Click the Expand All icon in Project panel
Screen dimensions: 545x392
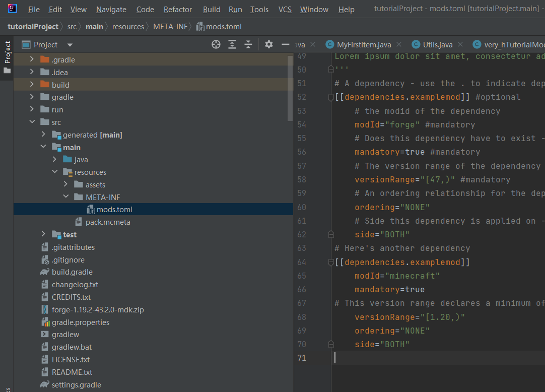pos(232,44)
